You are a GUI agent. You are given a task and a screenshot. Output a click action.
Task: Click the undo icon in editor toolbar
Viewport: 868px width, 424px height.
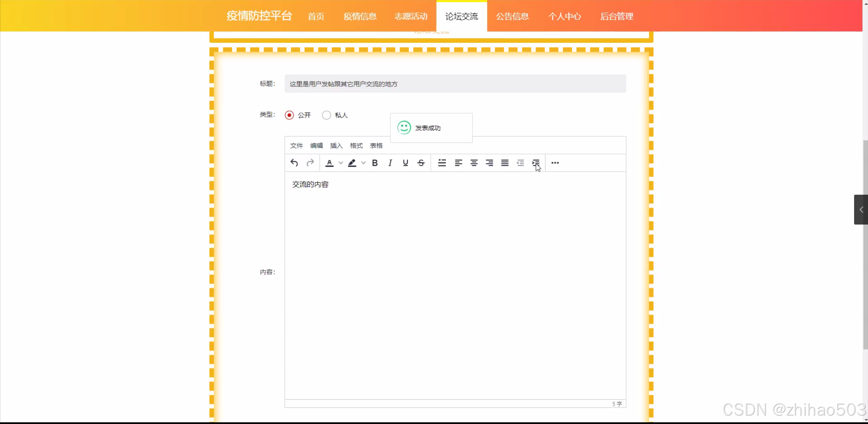tap(294, 163)
